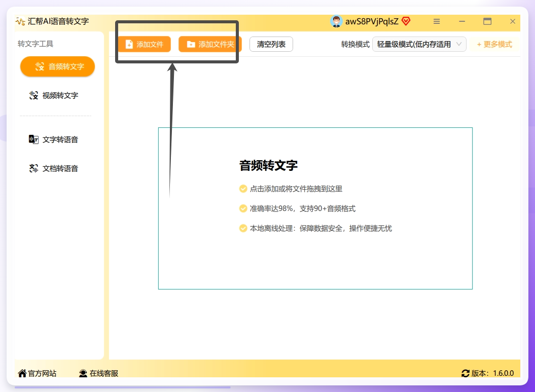Close the 汇帮AI语音转文字 window
This screenshot has width=535, height=392.
coord(513,21)
